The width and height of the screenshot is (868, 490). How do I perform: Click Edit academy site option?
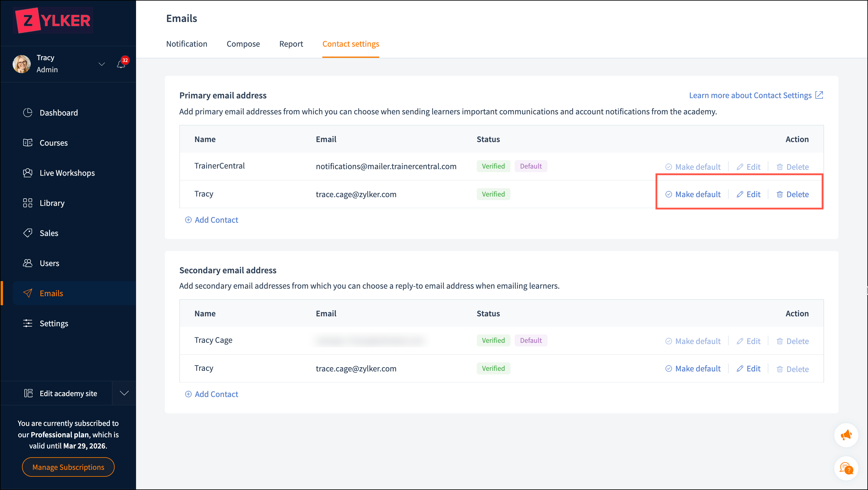point(68,393)
